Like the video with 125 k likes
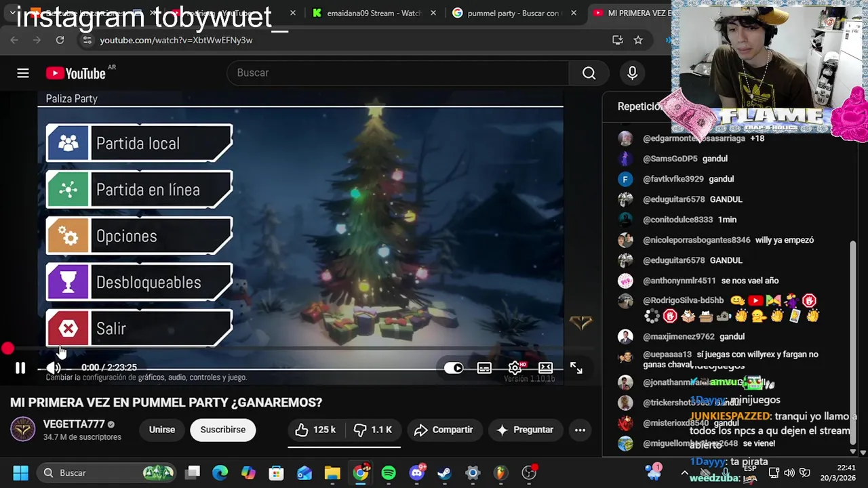The height and width of the screenshot is (488, 868). [x=315, y=430]
